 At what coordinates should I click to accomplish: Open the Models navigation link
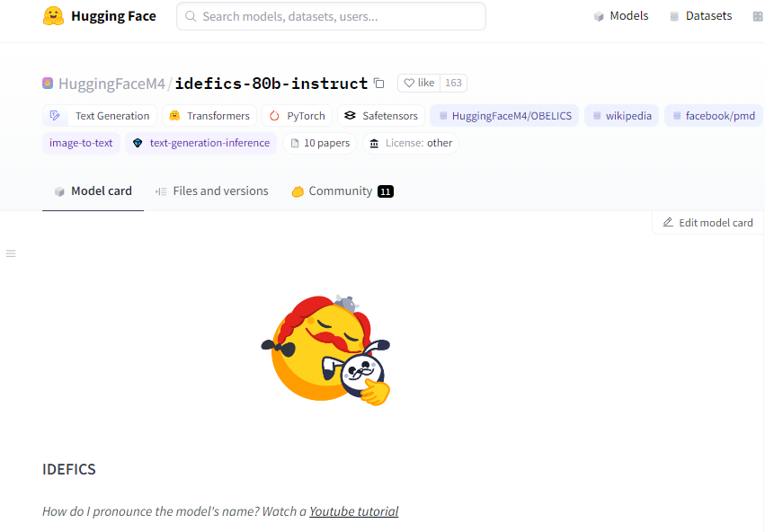(x=621, y=16)
